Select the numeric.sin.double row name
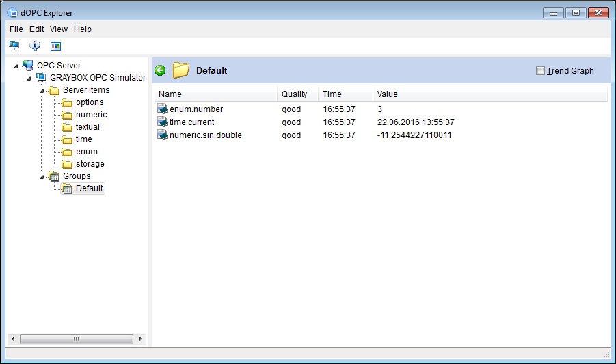This screenshot has width=616, height=364. tap(206, 135)
